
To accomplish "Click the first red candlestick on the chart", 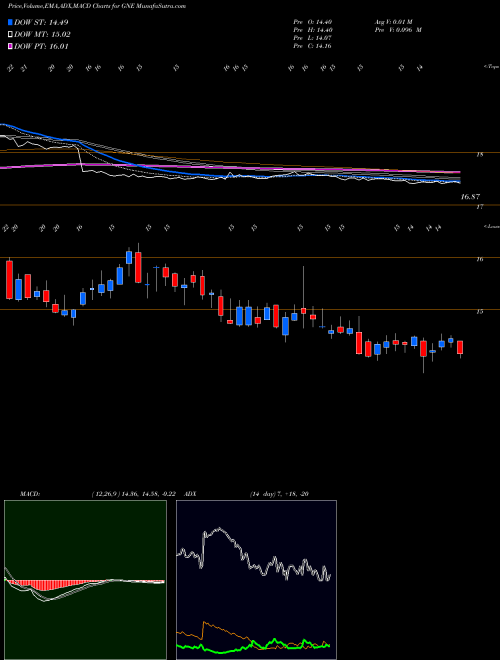I will [x=9, y=279].
